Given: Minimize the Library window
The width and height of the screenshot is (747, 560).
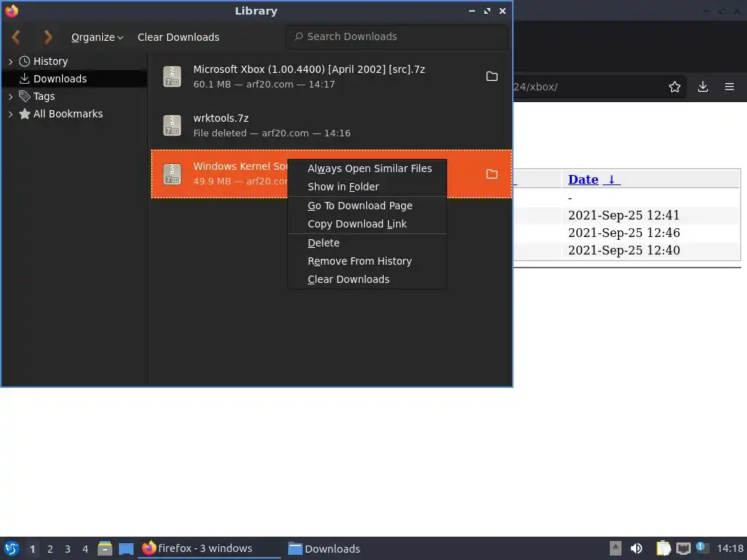Looking at the screenshot, I should (472, 10).
